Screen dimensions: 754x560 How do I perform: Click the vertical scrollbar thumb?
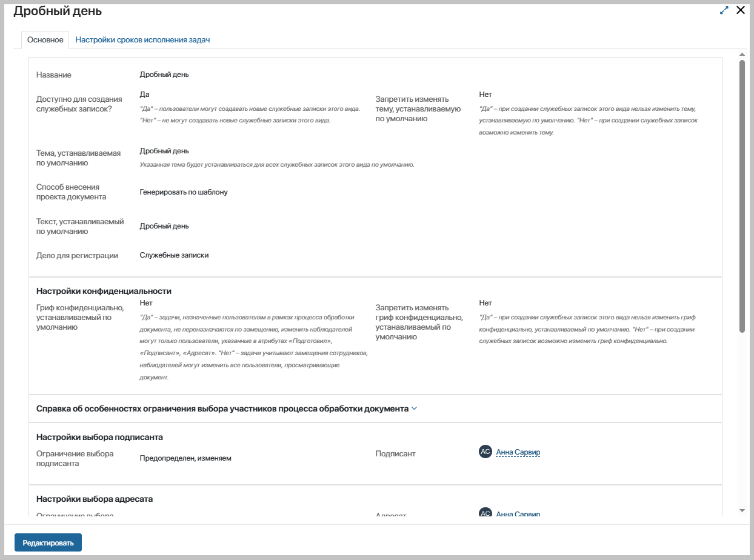pyautogui.click(x=742, y=194)
